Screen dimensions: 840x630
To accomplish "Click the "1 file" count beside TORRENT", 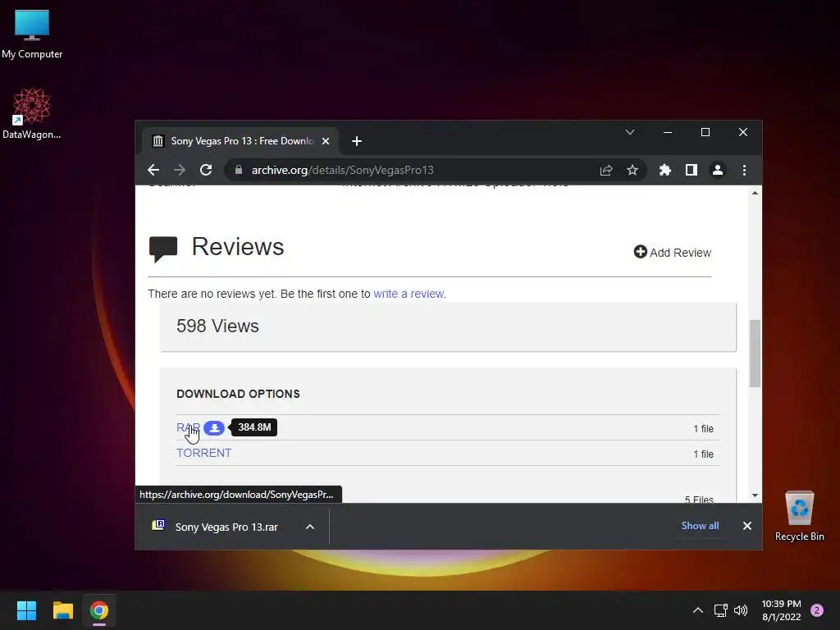I will coord(703,454).
